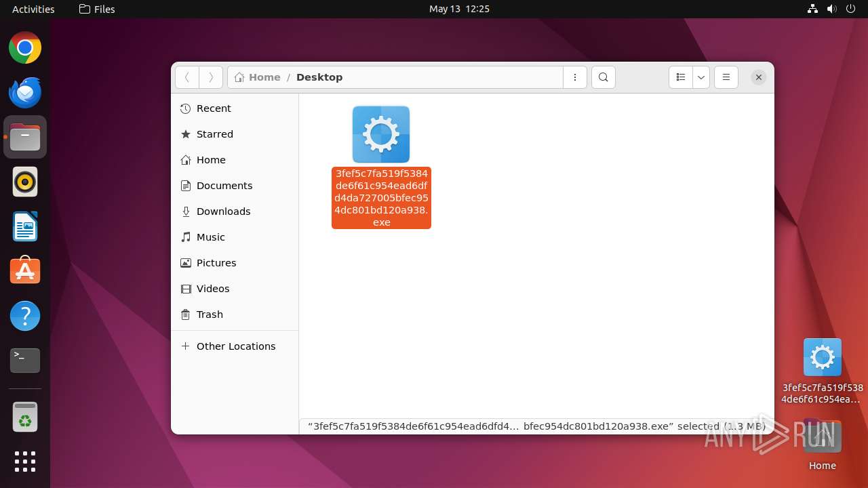Open the Files hamburger menu
The height and width of the screenshot is (488, 868).
(x=726, y=77)
